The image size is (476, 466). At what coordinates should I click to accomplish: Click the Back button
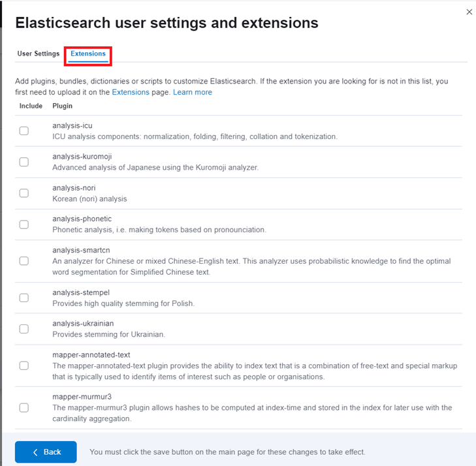pos(46,452)
